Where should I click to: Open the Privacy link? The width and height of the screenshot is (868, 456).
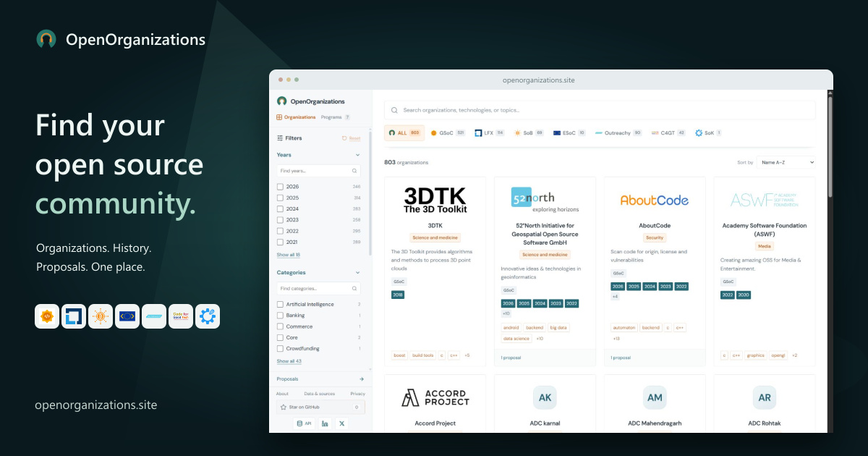click(357, 394)
